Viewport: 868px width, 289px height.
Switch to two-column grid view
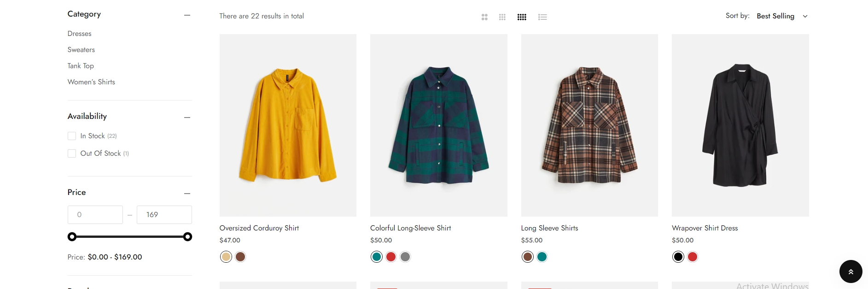(x=484, y=17)
